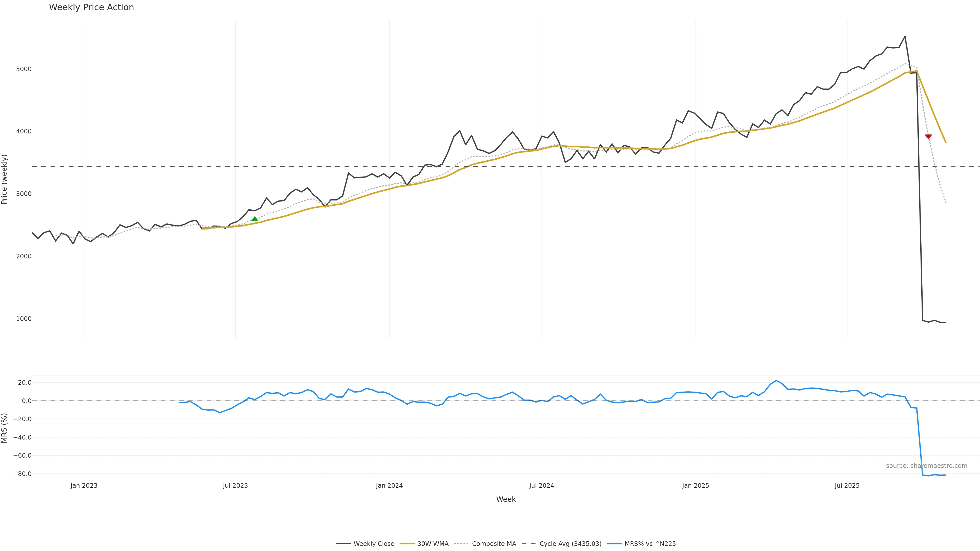The width and height of the screenshot is (980, 551).
Task: Click the red down-triangle sell marker
Action: [928, 136]
